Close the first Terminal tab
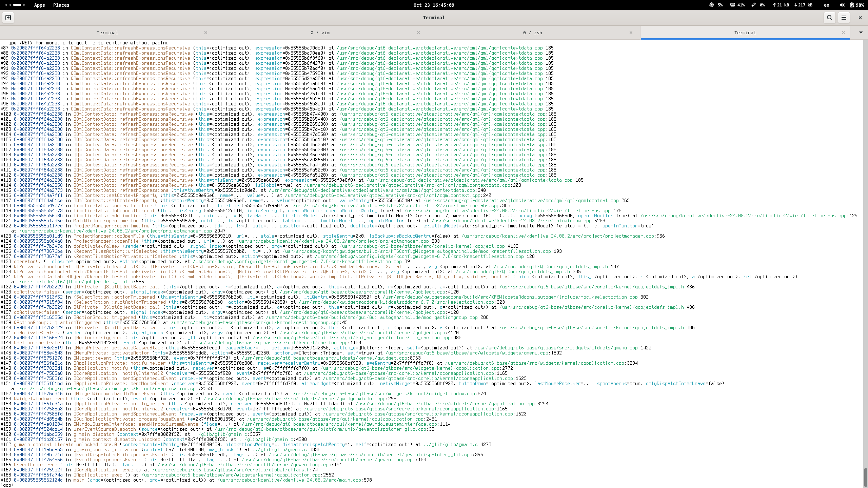This screenshot has height=488, width=868. [205, 33]
